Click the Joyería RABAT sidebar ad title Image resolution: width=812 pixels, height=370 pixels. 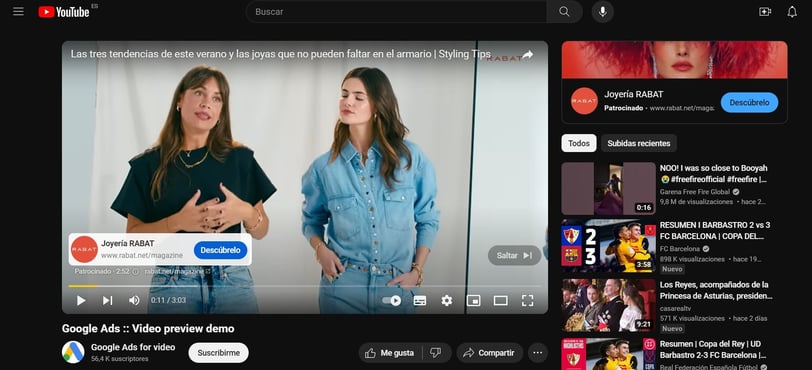coord(633,94)
